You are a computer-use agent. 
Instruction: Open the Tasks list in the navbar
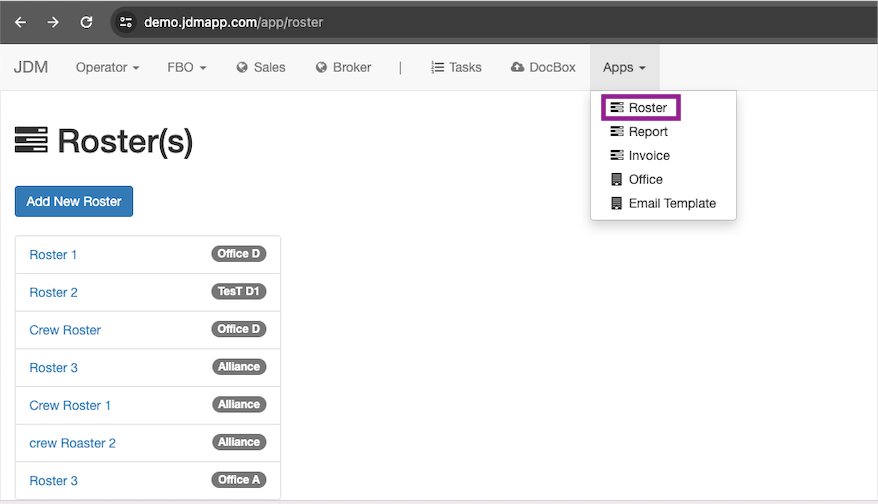pyautogui.click(x=456, y=68)
